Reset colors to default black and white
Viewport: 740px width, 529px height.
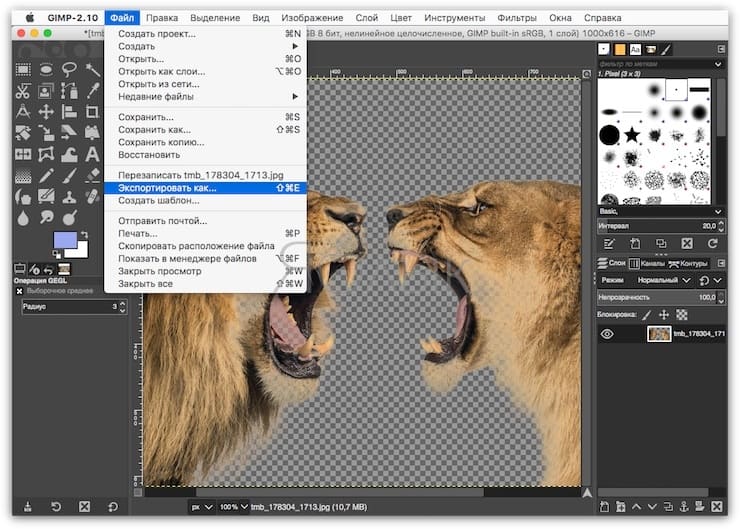(x=57, y=255)
